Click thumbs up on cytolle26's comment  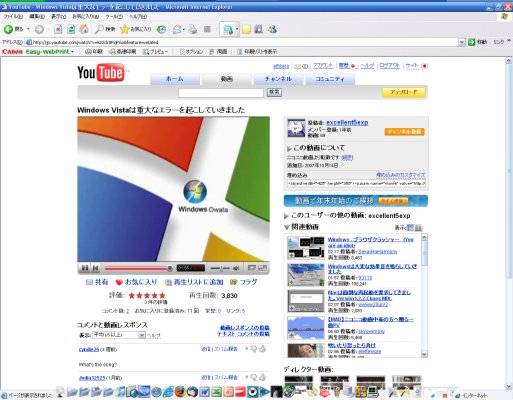263,349
